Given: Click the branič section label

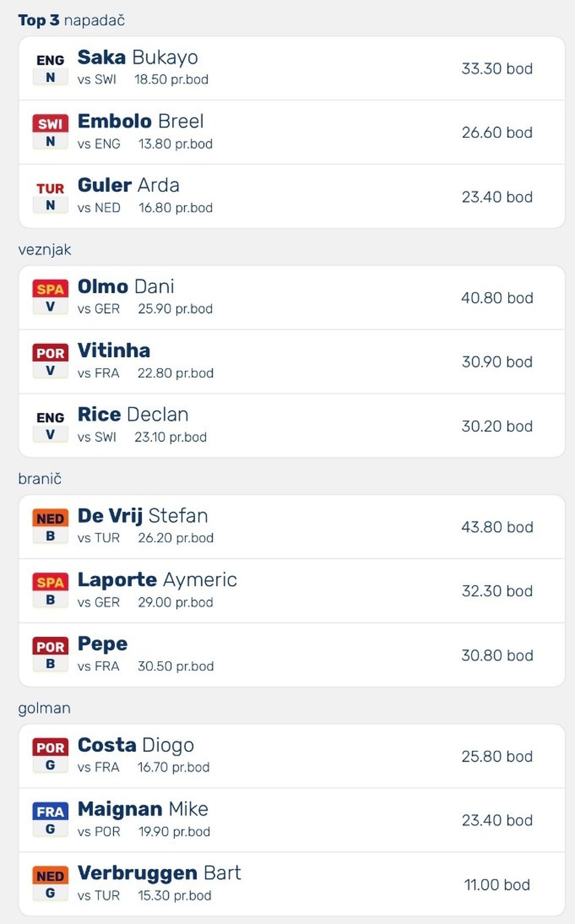Looking at the screenshot, I should [x=40, y=479].
